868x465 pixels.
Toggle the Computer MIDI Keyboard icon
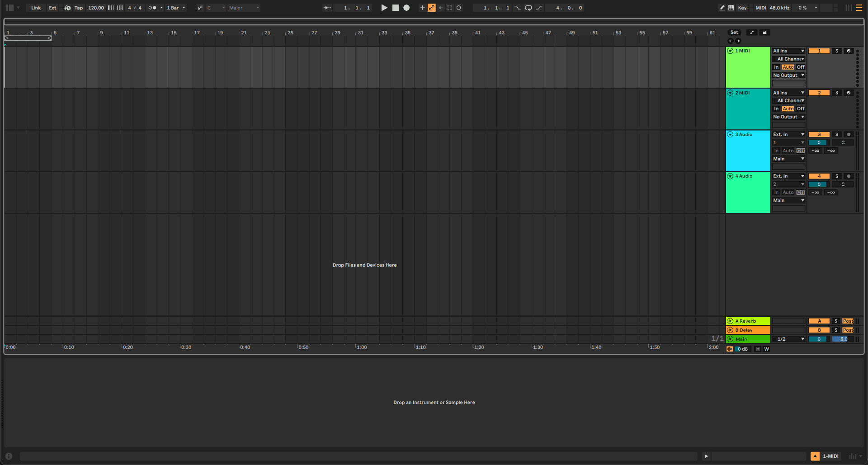click(x=731, y=8)
